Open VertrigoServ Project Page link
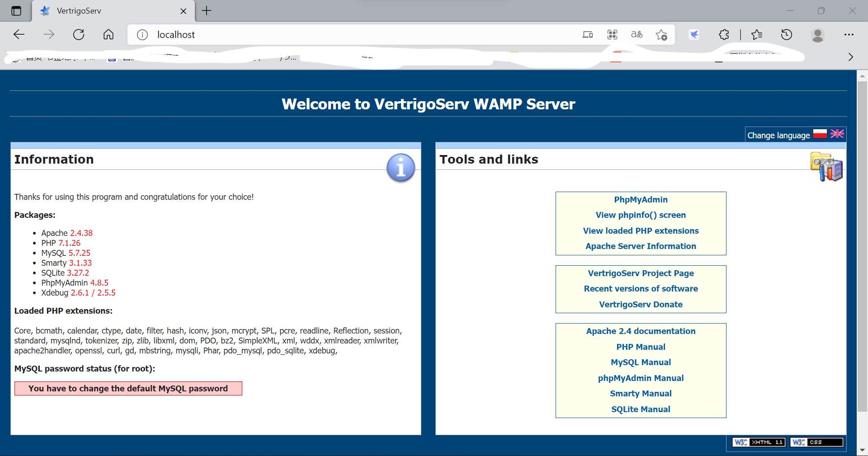The height and width of the screenshot is (456, 868). click(x=641, y=273)
